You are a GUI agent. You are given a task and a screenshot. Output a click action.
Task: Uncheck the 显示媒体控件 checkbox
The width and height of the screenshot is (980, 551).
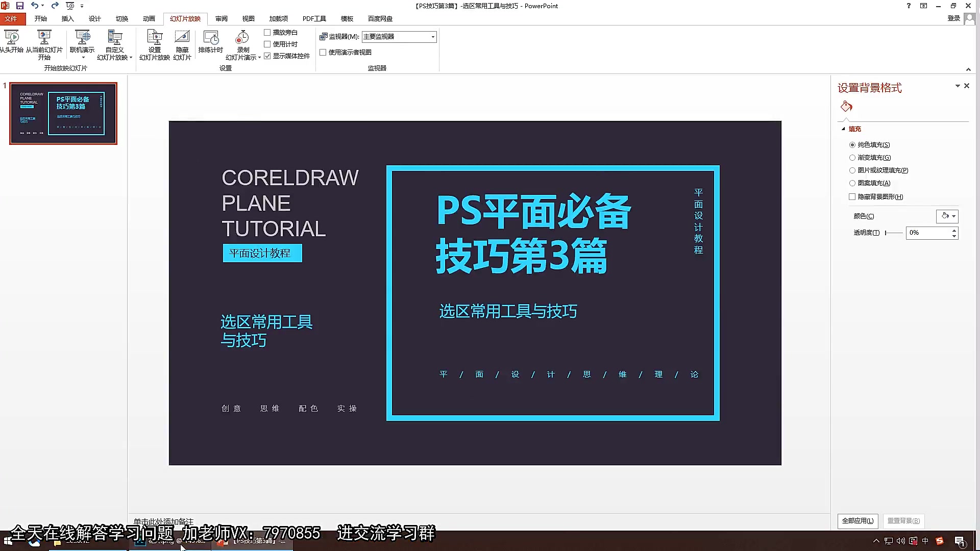267,56
